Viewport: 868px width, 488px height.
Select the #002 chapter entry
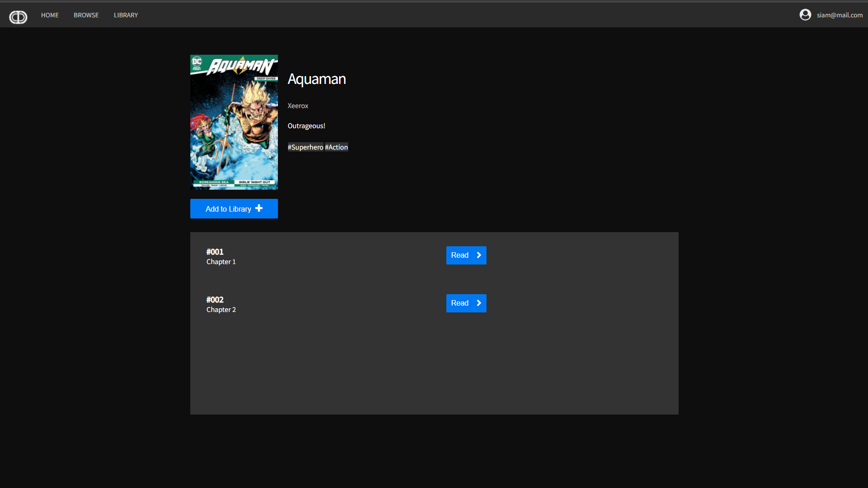[215, 300]
